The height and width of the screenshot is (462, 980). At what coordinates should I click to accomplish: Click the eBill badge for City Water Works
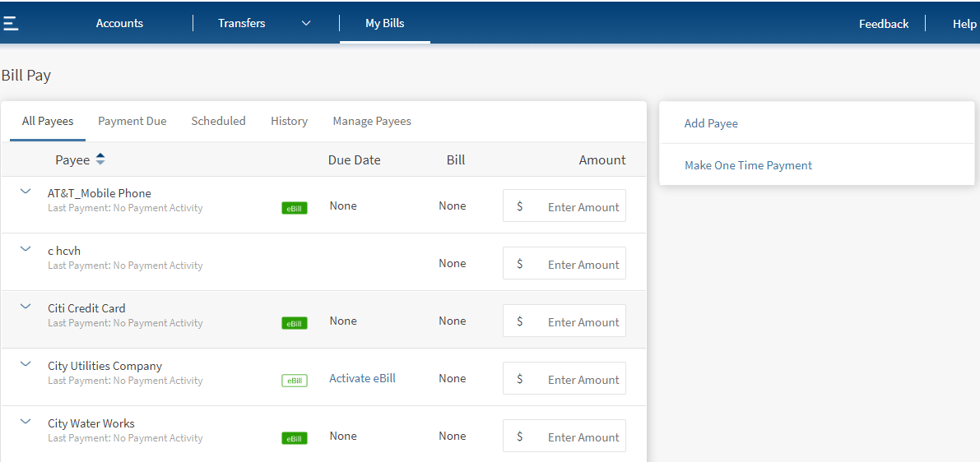click(x=294, y=438)
